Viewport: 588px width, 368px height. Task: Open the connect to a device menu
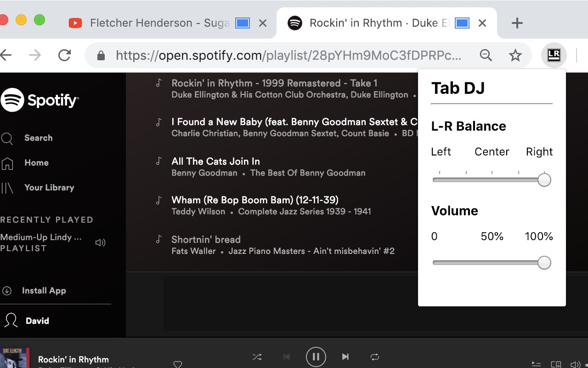pyautogui.click(x=556, y=364)
